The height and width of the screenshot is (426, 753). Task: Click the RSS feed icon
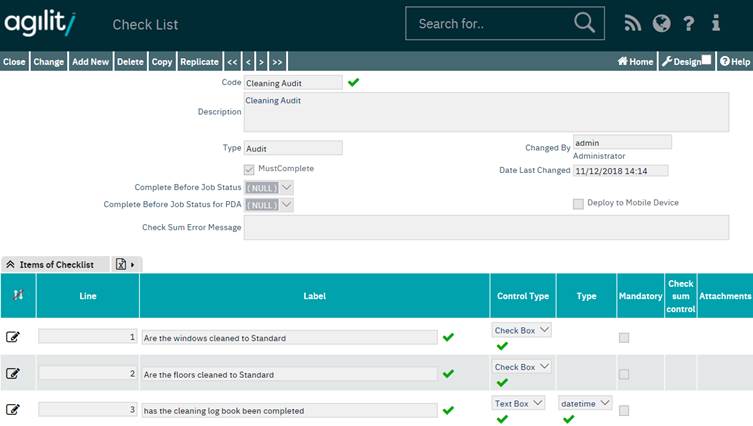[632, 24]
